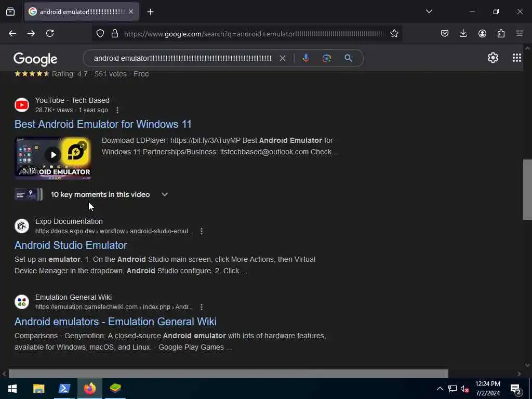Open BlueStacks from the taskbar
The width and height of the screenshot is (532, 399).
(115, 389)
